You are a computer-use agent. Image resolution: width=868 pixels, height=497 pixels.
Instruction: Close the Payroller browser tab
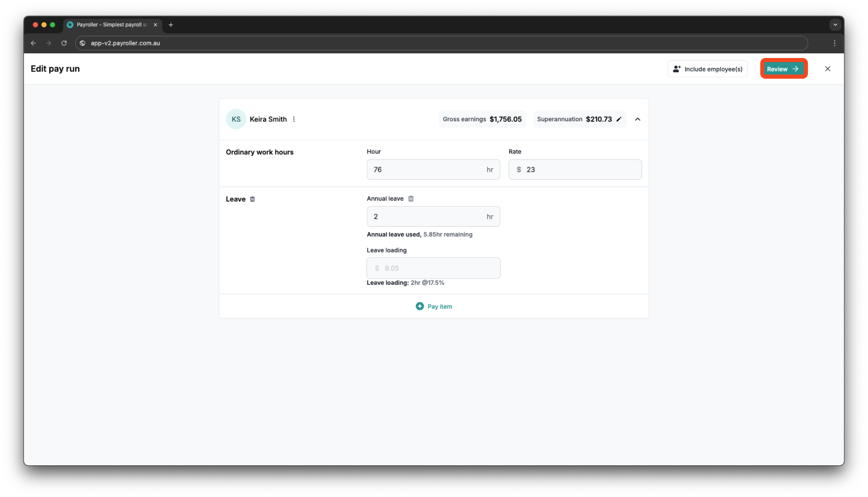pos(155,24)
